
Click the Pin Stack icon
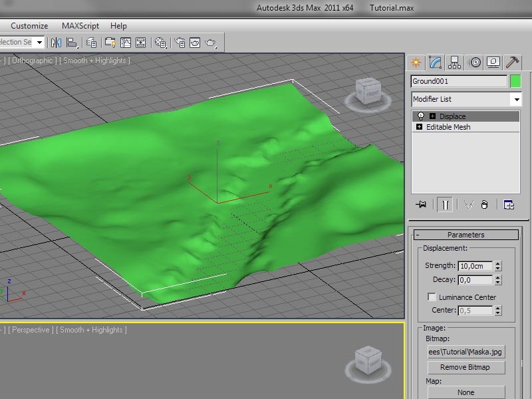point(421,205)
